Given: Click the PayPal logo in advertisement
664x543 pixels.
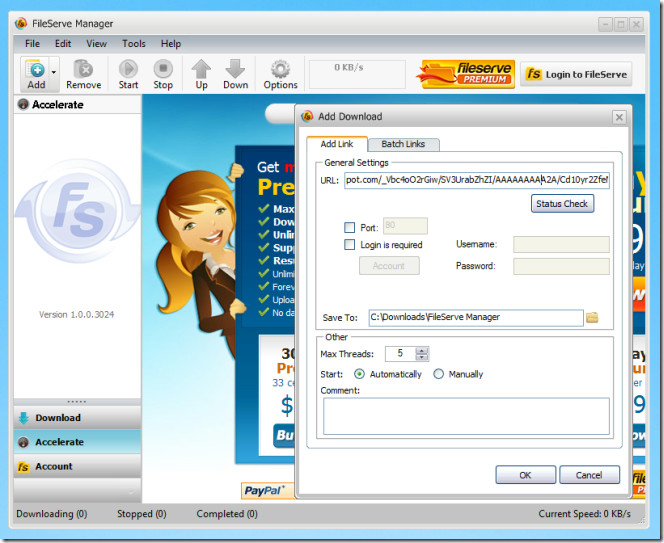Looking at the screenshot, I should 263,490.
